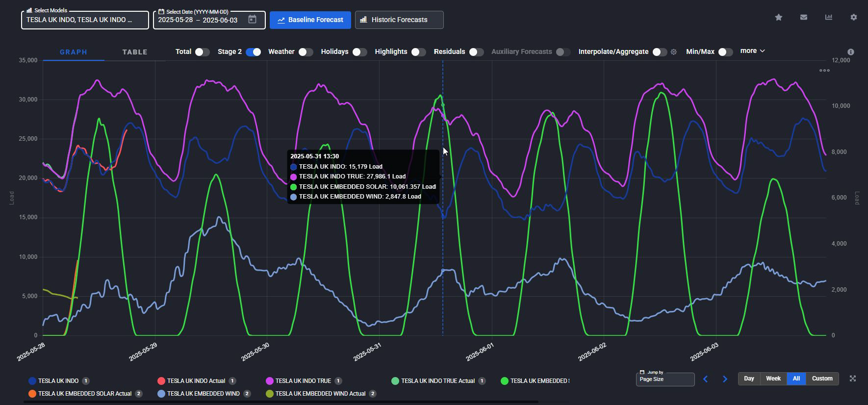The width and height of the screenshot is (868, 405).
Task: Select the Custom range option
Action: [822, 379]
